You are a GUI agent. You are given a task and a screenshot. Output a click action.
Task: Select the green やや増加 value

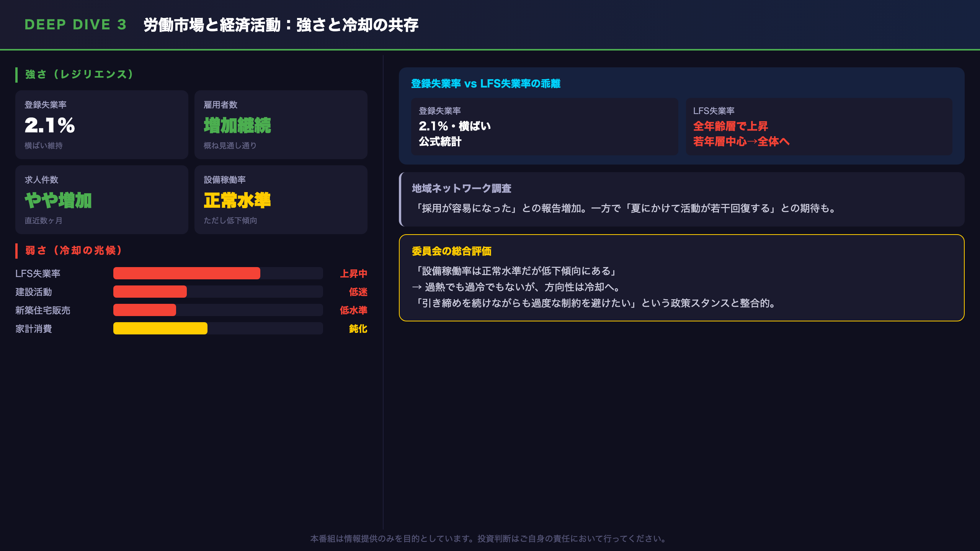[x=58, y=201]
